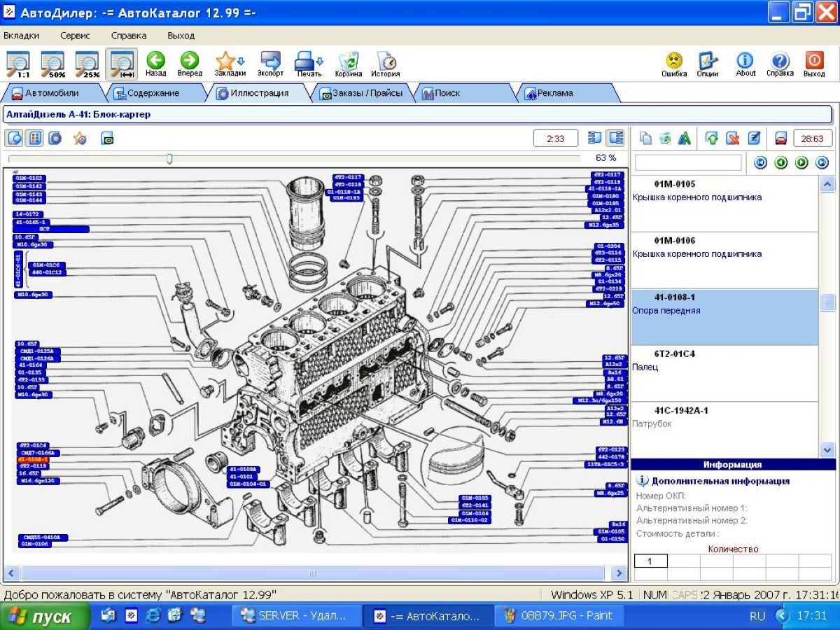
Task: Switch to the Заказы / Прайсы tab
Action: click(x=361, y=93)
